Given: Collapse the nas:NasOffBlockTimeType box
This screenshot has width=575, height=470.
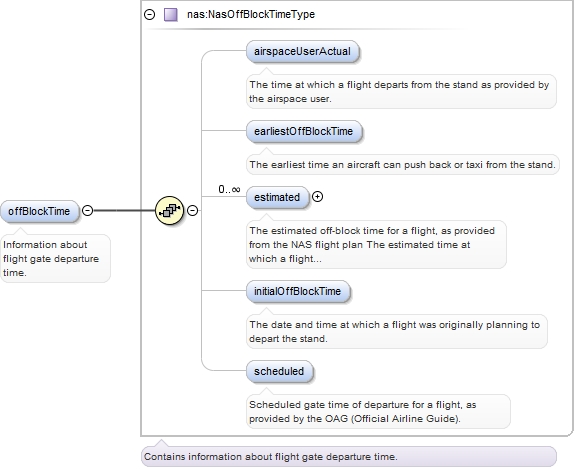Looking at the screenshot, I should point(150,15).
